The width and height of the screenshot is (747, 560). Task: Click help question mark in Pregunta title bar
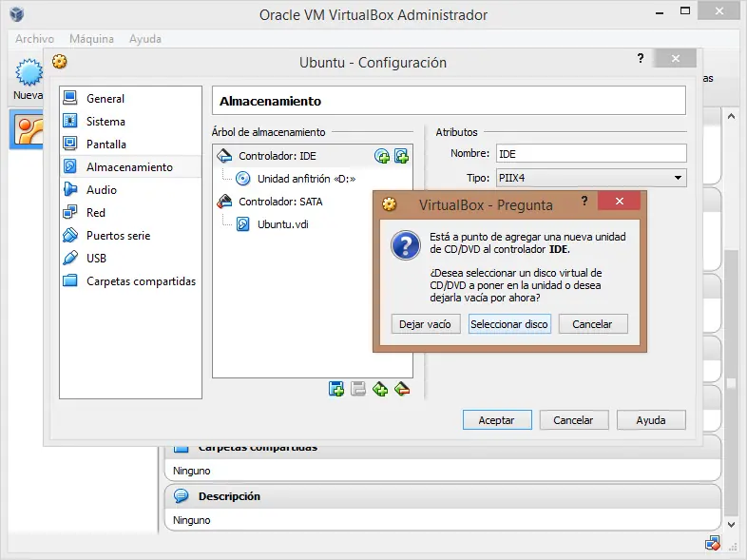(x=584, y=201)
